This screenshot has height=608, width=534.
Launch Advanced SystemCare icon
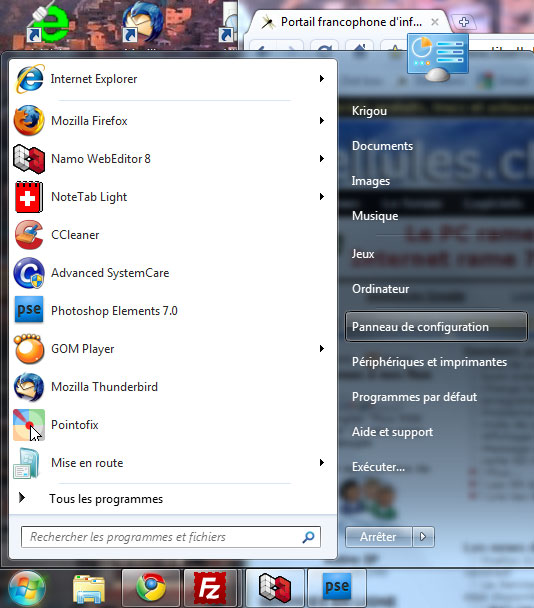(x=29, y=273)
